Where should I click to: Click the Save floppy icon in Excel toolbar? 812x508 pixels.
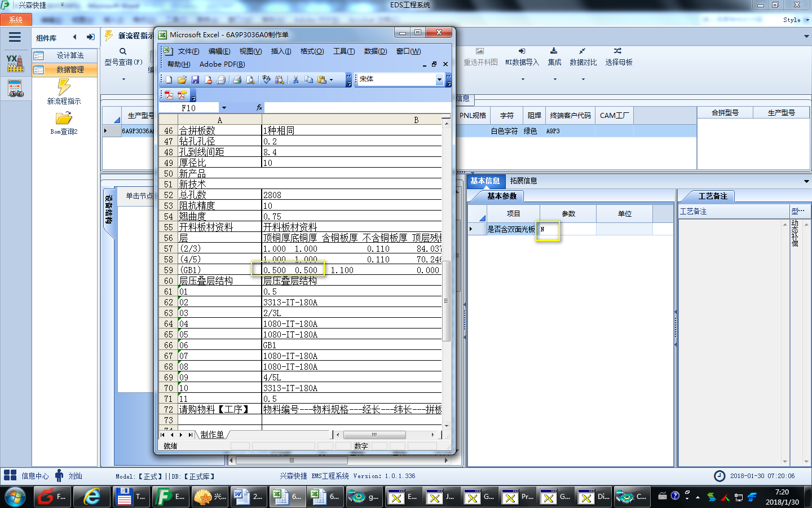tap(195, 80)
